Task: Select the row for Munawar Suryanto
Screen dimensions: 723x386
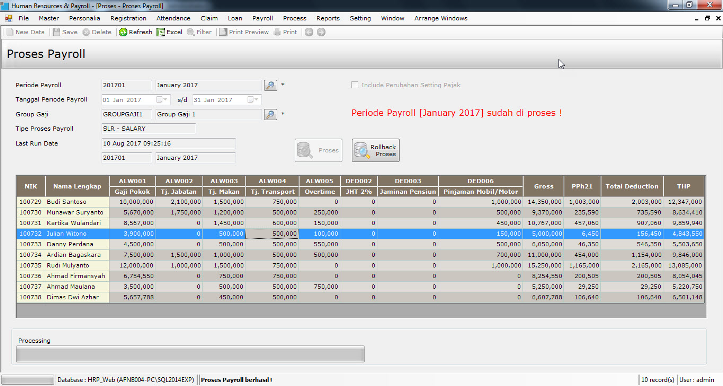Action: [361, 213]
